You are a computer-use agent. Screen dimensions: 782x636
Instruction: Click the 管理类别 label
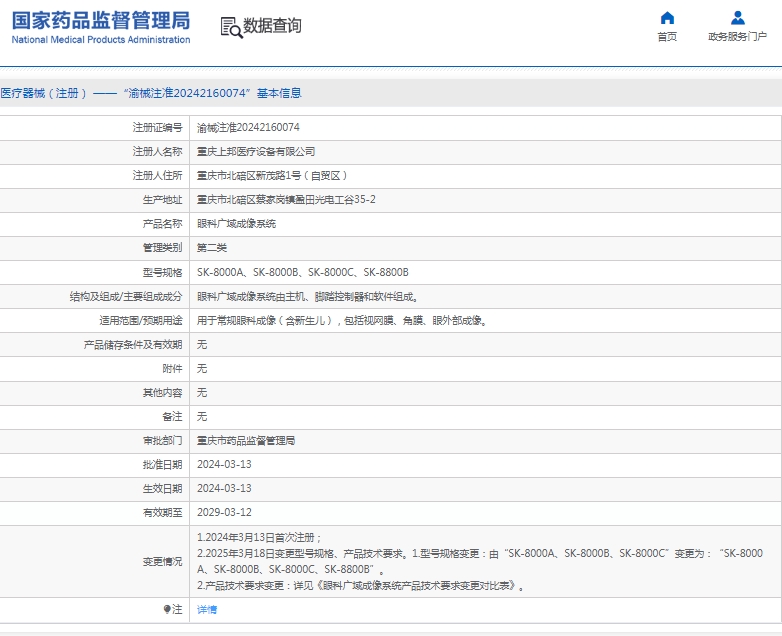[163, 247]
